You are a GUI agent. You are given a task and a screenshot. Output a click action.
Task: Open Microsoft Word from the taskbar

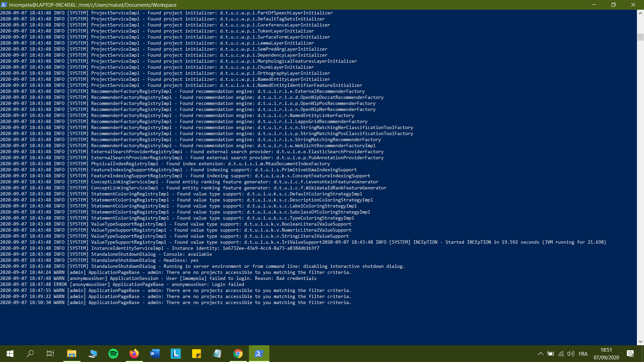[x=155, y=354]
